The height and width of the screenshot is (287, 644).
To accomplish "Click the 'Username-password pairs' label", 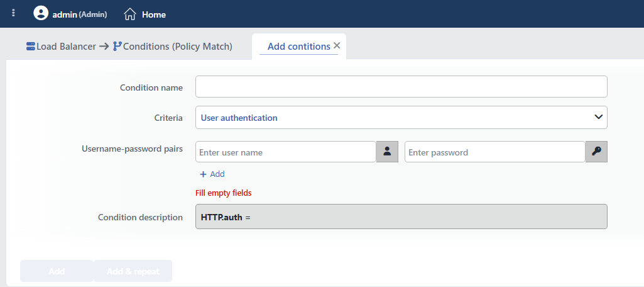I will [x=132, y=149].
